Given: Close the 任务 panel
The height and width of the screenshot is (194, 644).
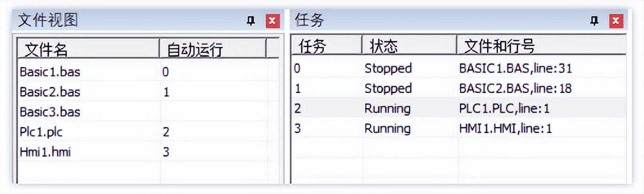Looking at the screenshot, I should click(x=616, y=21).
